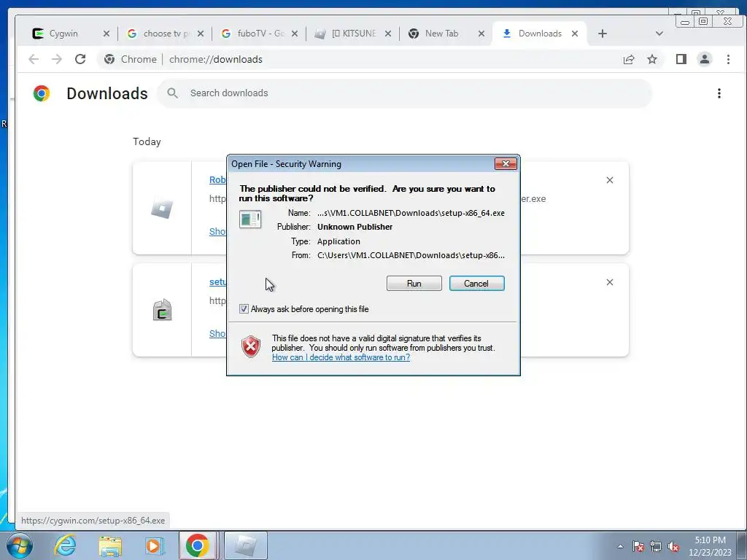Switch to the fuboTV tab
Viewport: 747px width, 560px height.
260,34
